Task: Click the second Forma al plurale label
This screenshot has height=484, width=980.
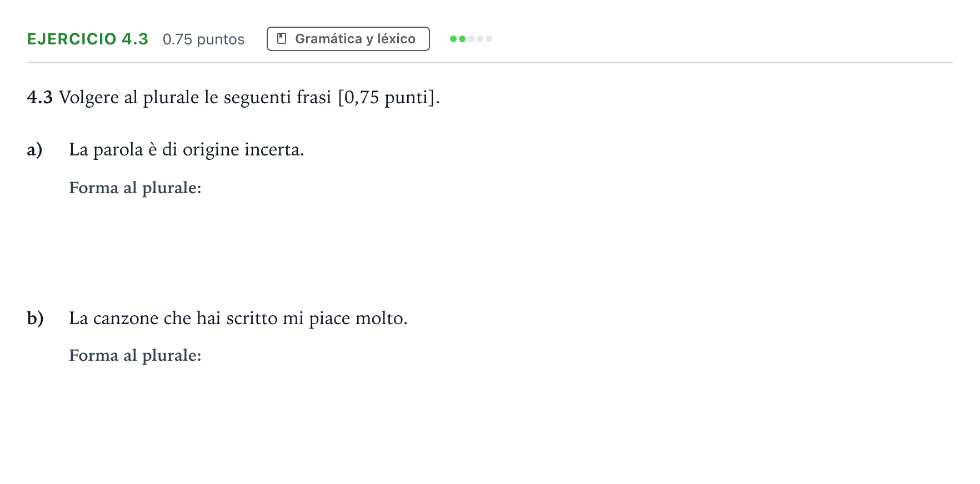Action: [x=135, y=356]
